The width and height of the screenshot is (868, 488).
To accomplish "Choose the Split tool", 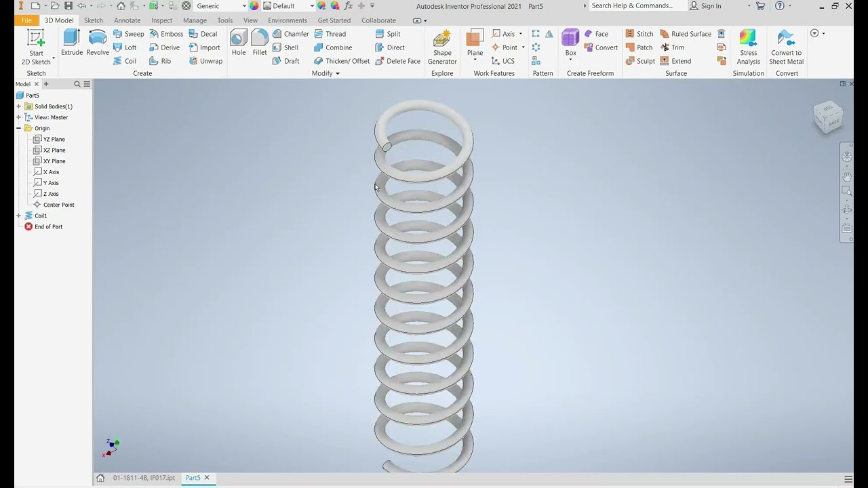I will click(x=387, y=34).
